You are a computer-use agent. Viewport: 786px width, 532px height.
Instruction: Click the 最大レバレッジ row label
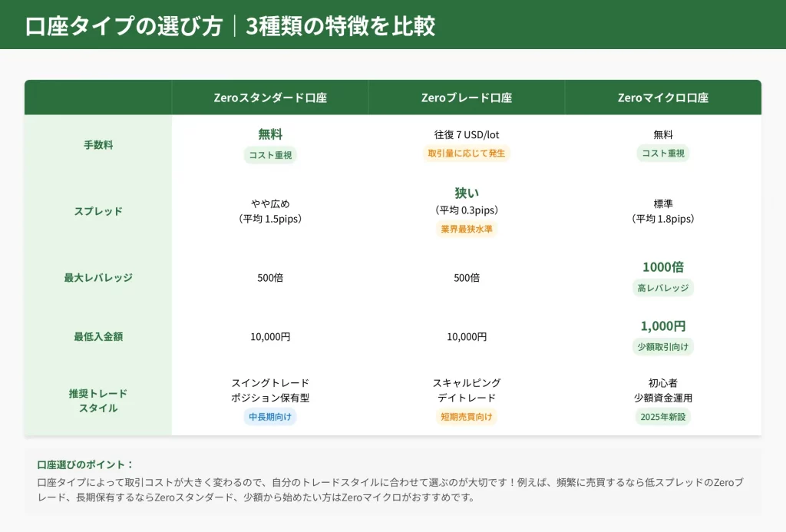[x=98, y=278]
